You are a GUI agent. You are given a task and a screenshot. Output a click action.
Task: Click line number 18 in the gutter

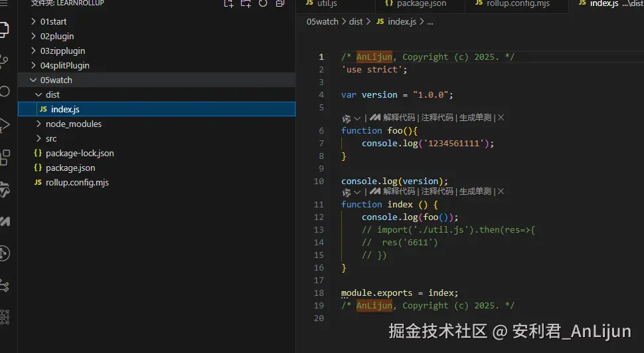coord(319,293)
